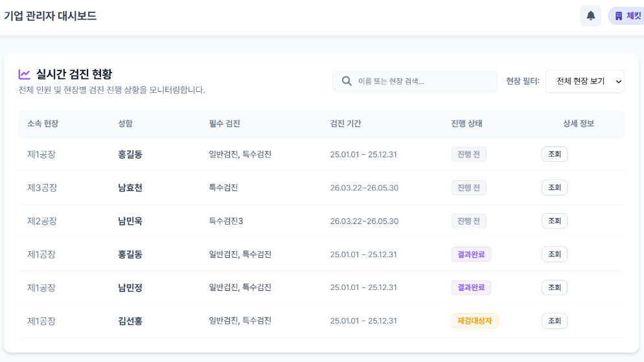This screenshot has height=362, width=644.
Task: Click 조회 button for 남효천
Action: point(554,188)
